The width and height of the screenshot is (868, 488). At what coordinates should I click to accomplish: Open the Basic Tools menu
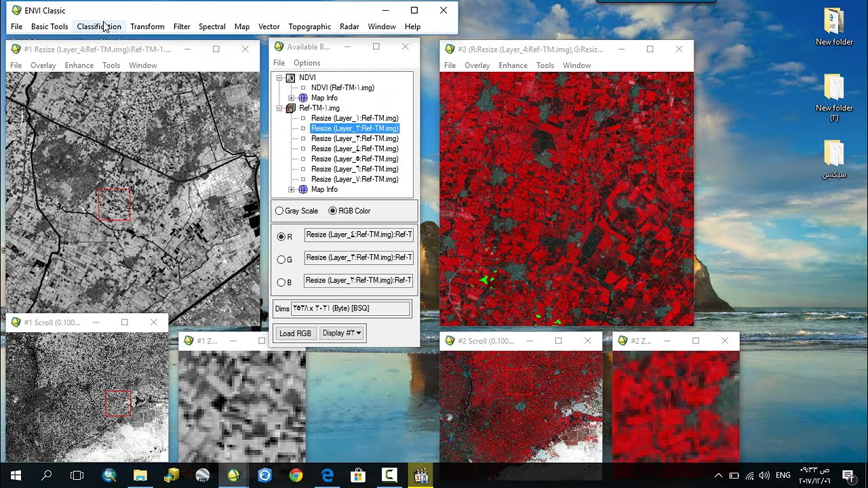click(x=50, y=26)
